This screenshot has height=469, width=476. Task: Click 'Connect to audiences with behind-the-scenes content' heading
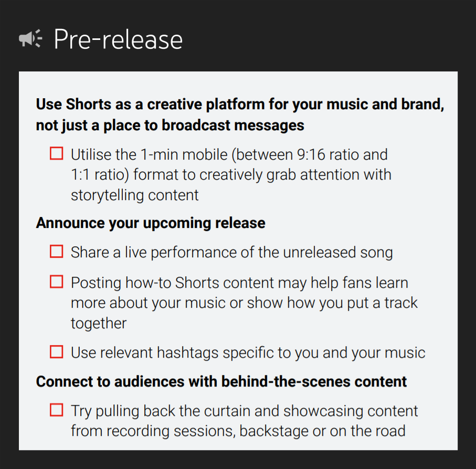[x=221, y=381]
